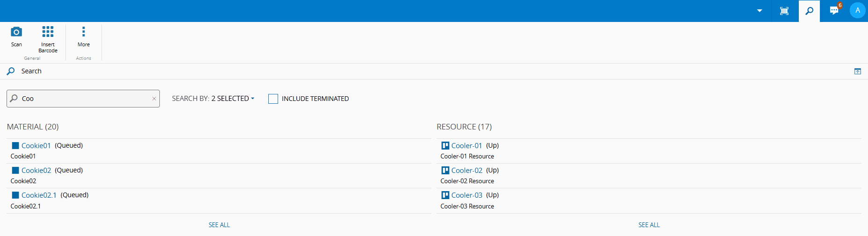
Task: Enable Include Terminated checkbox
Action: point(273,99)
